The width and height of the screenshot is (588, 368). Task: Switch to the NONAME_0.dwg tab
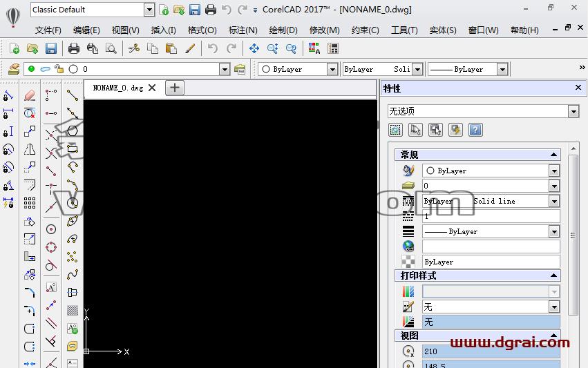[117, 88]
